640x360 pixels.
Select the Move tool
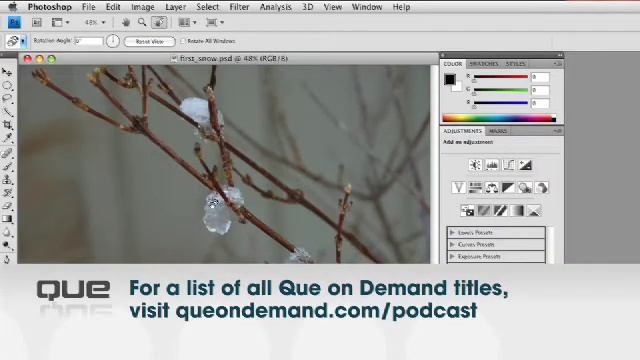7,72
